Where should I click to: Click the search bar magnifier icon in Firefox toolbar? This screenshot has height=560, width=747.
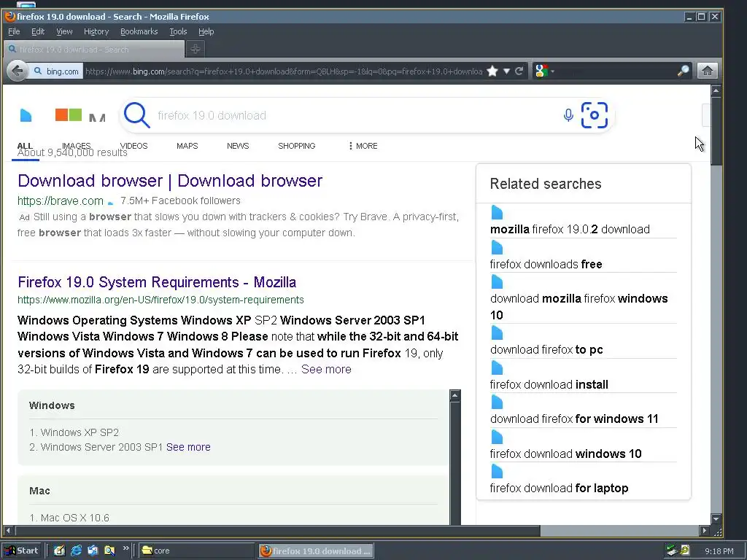[683, 71]
